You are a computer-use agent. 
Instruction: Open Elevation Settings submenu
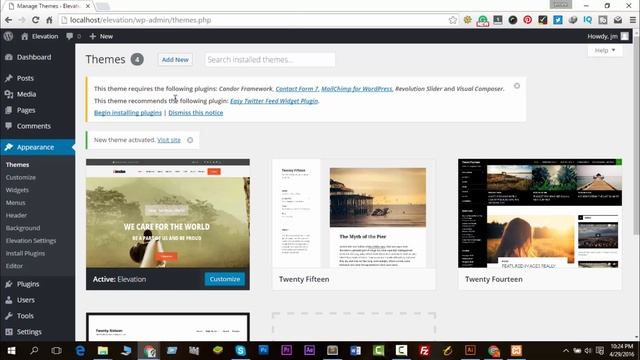pyautogui.click(x=31, y=240)
